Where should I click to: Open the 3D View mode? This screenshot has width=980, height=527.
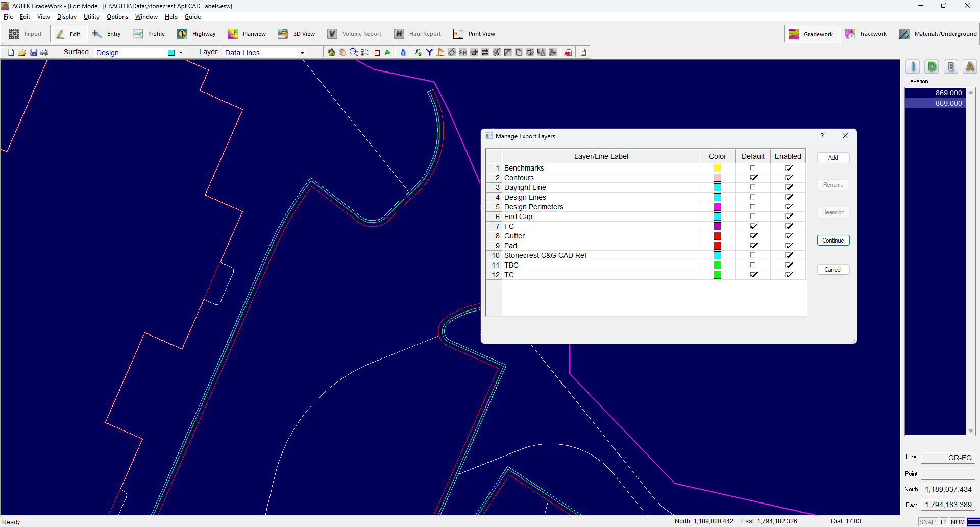[297, 34]
